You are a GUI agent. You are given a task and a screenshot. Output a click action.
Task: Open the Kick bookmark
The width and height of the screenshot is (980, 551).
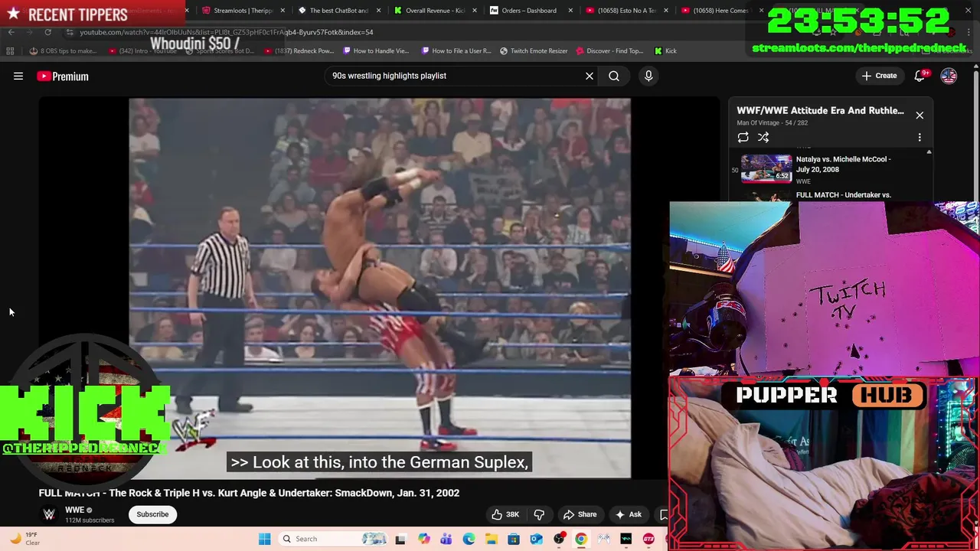click(x=665, y=51)
